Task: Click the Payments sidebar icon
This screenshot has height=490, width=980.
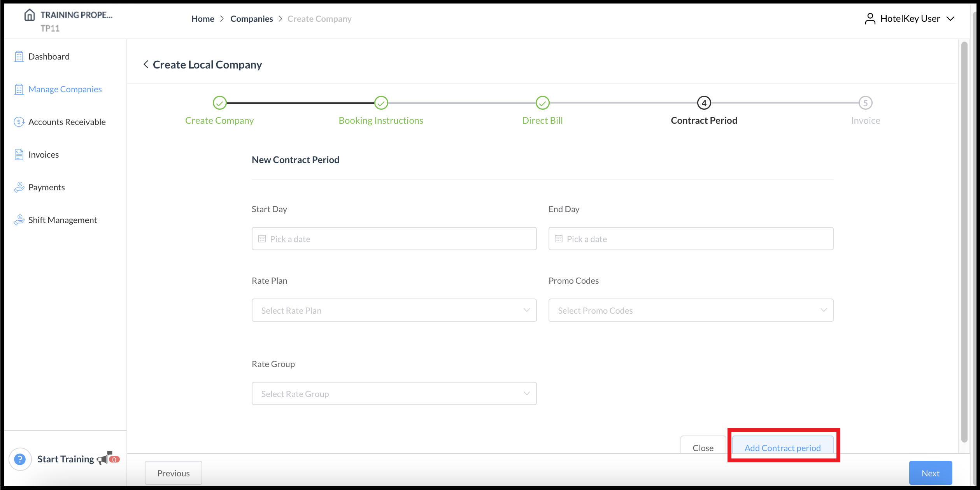Action: 19,187
